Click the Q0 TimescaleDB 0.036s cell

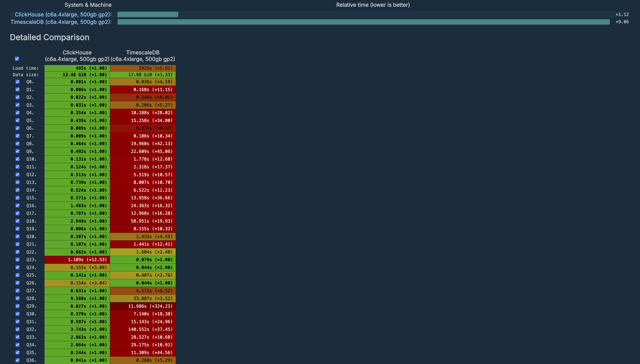click(x=143, y=82)
